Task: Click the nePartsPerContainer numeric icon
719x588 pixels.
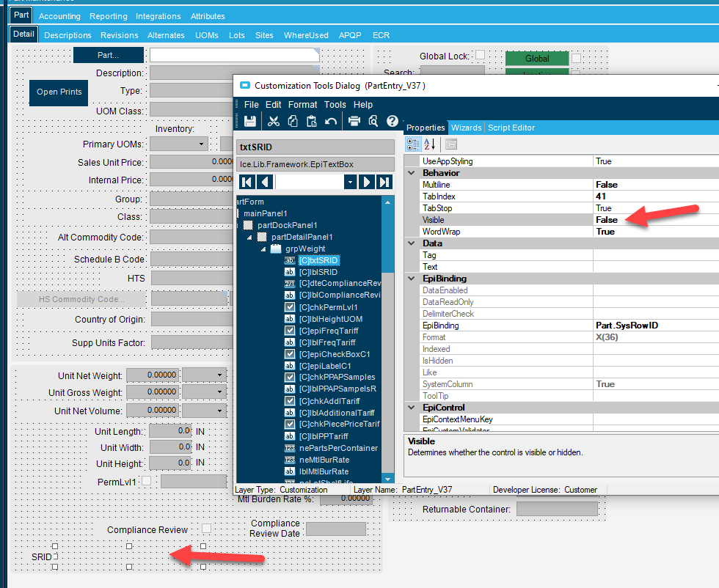Action: [x=289, y=448]
